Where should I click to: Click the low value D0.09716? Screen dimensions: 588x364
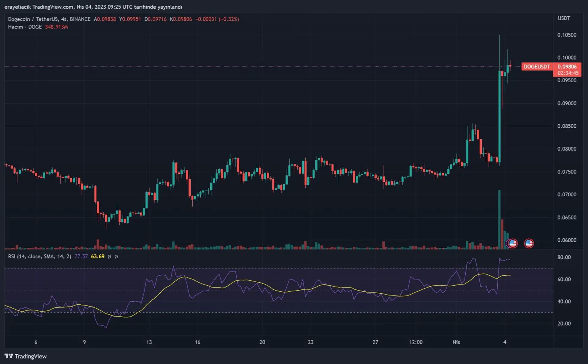[x=156, y=19]
